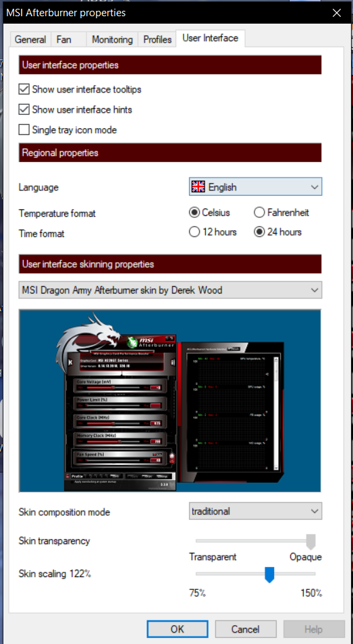Click the MSI Afterburner properties title text
The width and height of the screenshot is (353, 644).
tap(66, 13)
